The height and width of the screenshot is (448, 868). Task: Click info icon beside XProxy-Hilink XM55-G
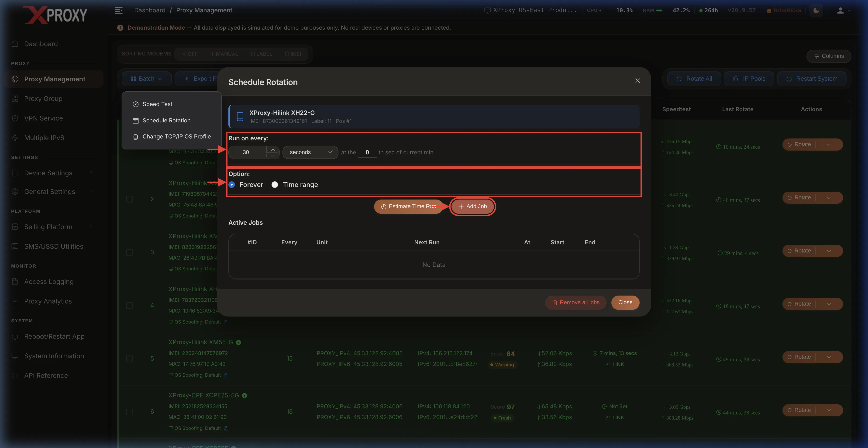tap(238, 343)
